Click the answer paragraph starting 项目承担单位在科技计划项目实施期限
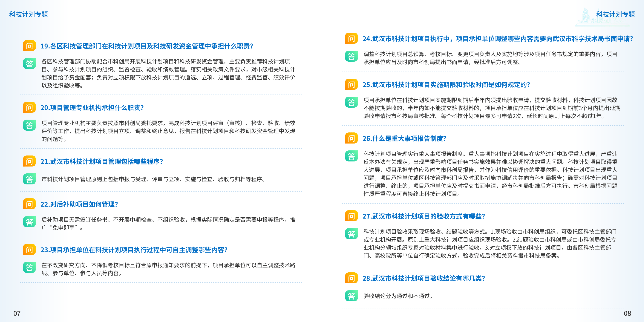Viewport: 644px width, 322px height. 492,108
